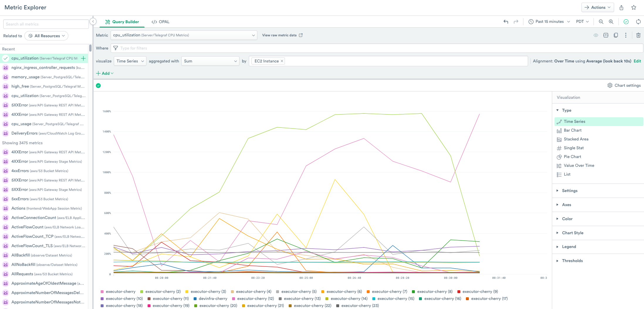Switch to the OPAL tab

[x=160, y=22]
